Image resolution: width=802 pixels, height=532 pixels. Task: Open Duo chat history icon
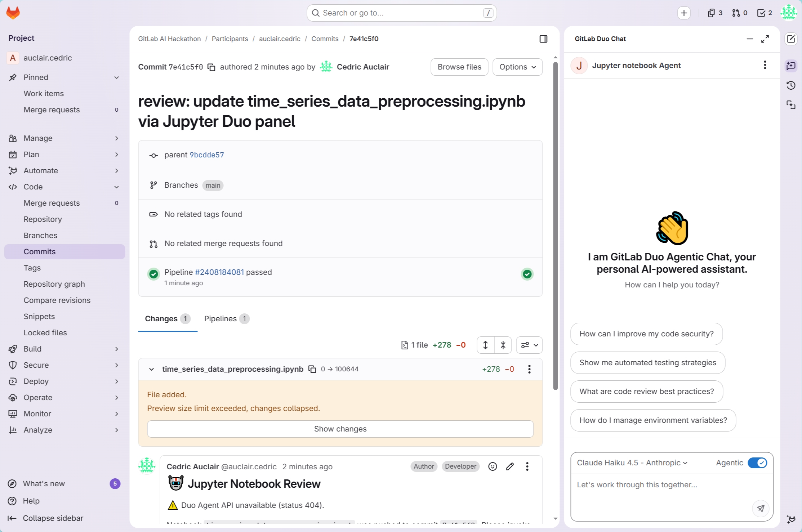[x=791, y=85]
